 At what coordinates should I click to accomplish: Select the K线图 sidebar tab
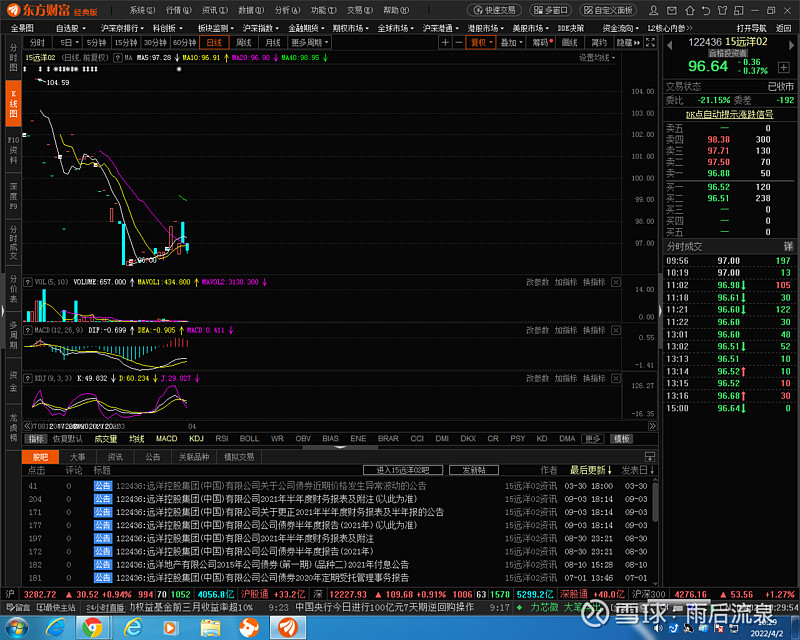pyautogui.click(x=14, y=104)
